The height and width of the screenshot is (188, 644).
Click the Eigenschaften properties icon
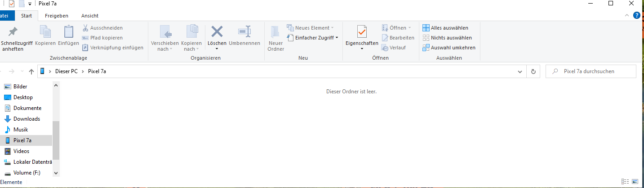[362, 32]
